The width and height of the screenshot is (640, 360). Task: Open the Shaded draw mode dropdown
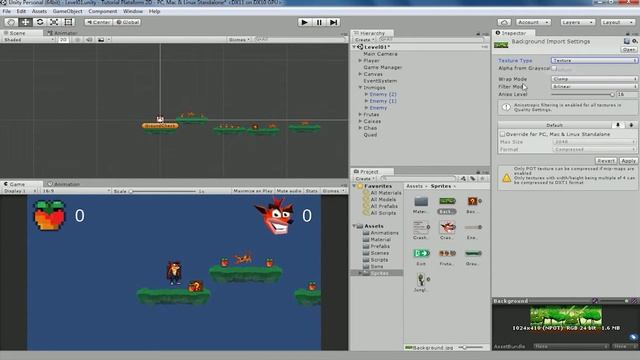tap(28, 40)
